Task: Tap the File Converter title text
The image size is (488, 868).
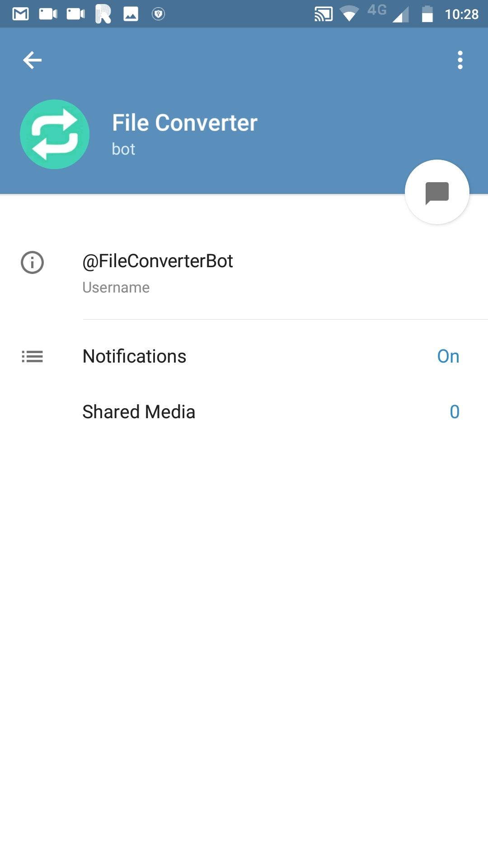Action: (184, 123)
